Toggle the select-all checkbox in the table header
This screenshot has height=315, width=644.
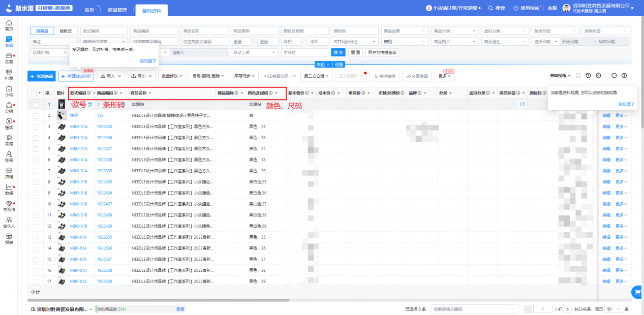coord(34,93)
